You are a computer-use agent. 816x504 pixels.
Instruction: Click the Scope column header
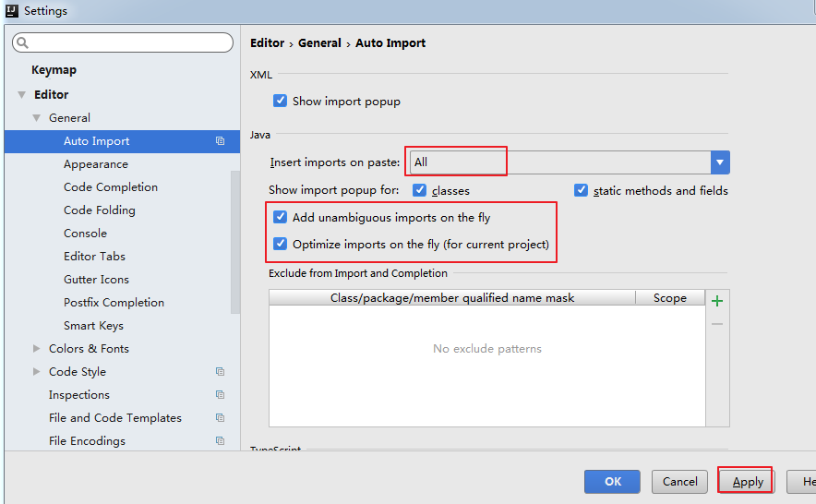(x=670, y=298)
